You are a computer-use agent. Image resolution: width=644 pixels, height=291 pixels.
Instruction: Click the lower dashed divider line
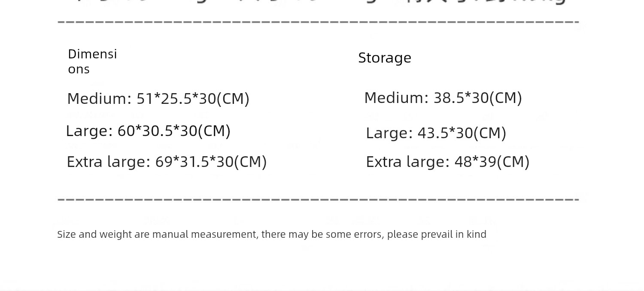[318, 199]
